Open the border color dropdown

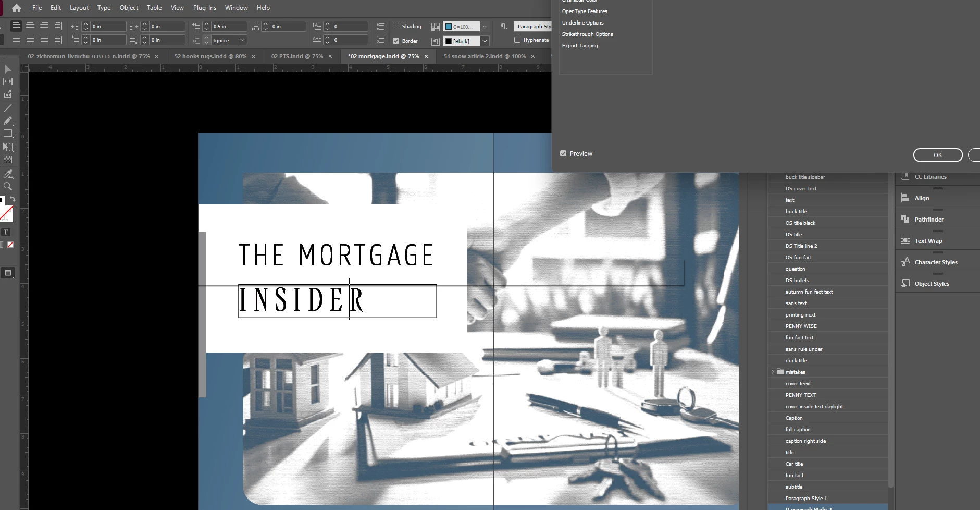coord(485,41)
